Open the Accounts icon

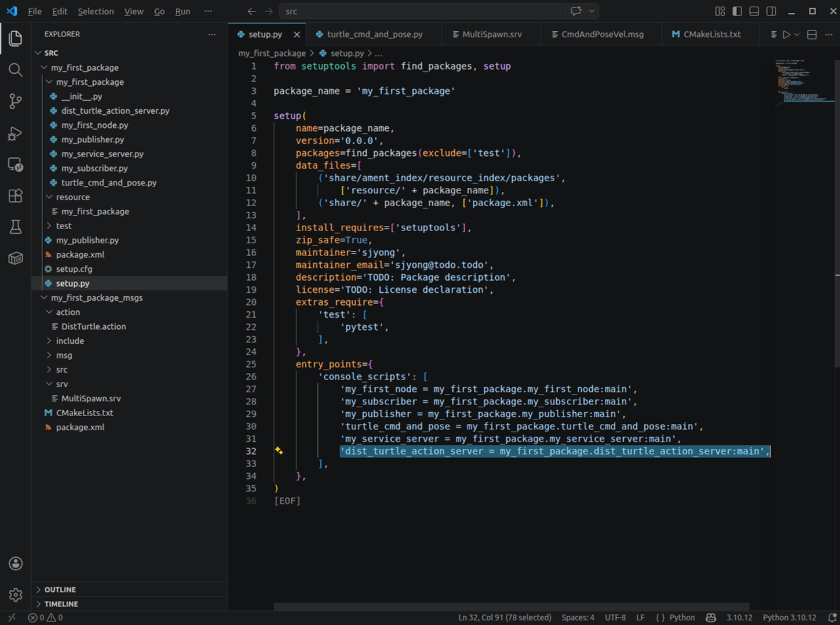(16, 563)
